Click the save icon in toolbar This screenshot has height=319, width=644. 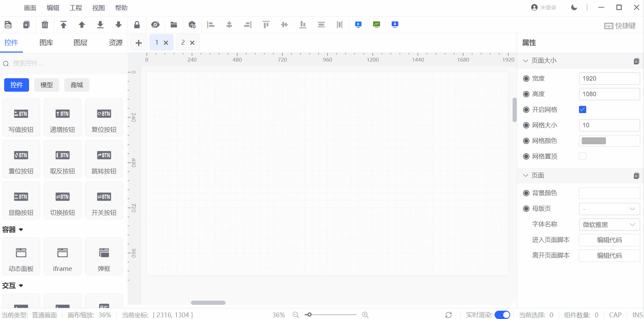tap(8, 25)
